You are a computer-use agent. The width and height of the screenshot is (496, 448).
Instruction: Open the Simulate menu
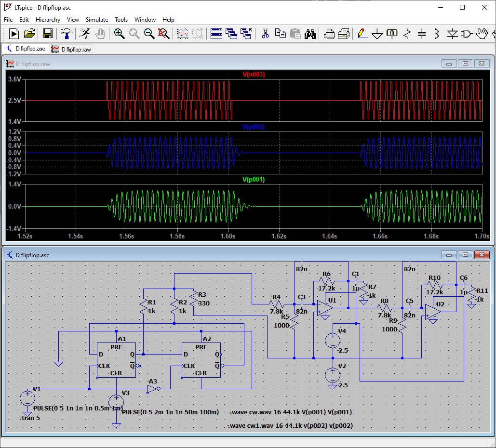point(97,20)
